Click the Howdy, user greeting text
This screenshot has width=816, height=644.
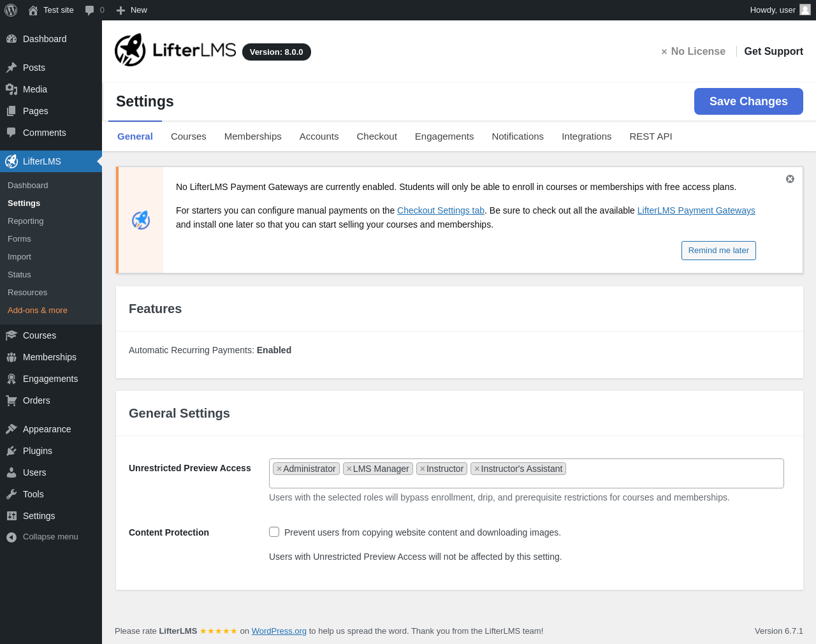tap(773, 10)
